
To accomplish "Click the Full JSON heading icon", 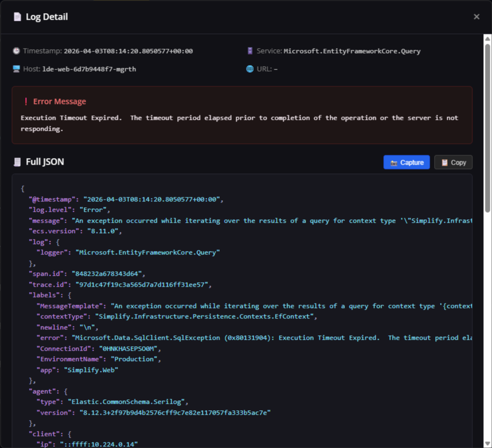I will pyautogui.click(x=17, y=162).
